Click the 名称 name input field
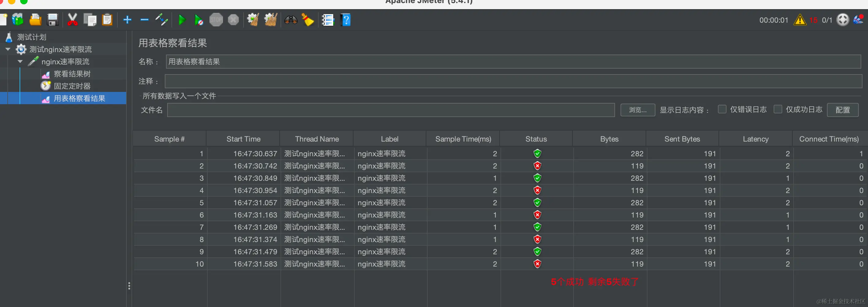Viewport: 868px width, 307px height. (513, 62)
